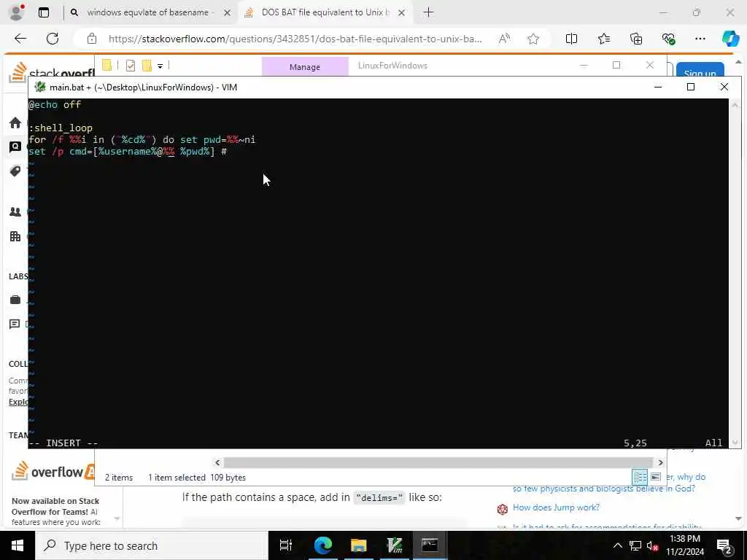Select the 'DOS BAT file equivalent' tab
Viewport: 747px width, 560px height.
pos(325,12)
